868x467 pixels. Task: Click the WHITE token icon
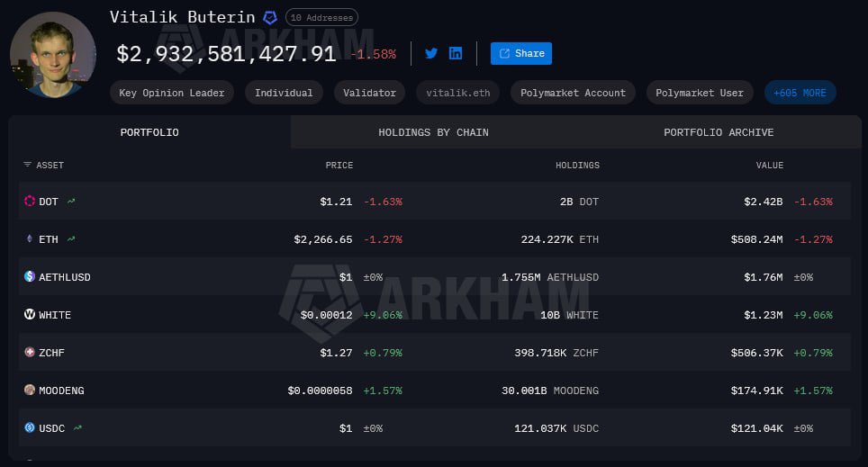click(x=30, y=314)
